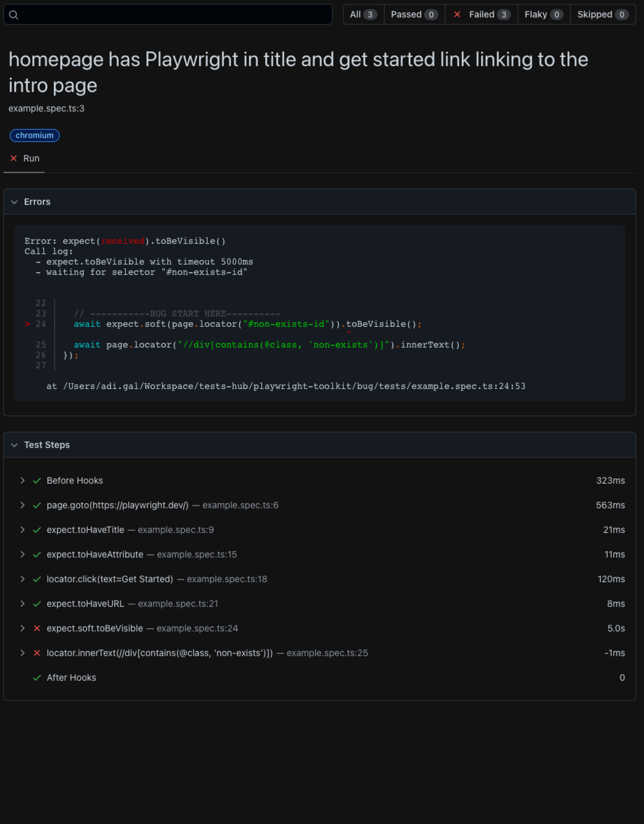Click the example.spec.ts:3 file location text
The image size is (644, 824).
tap(46, 109)
